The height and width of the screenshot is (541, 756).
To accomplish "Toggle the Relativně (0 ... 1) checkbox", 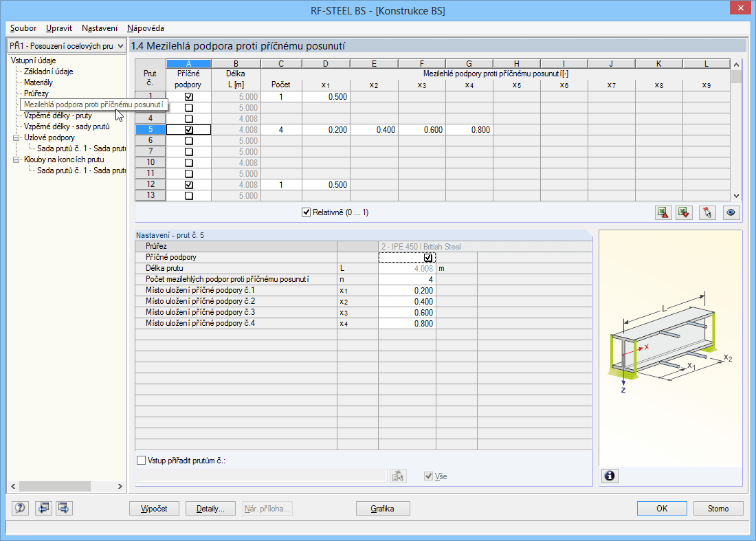I will pyautogui.click(x=306, y=212).
